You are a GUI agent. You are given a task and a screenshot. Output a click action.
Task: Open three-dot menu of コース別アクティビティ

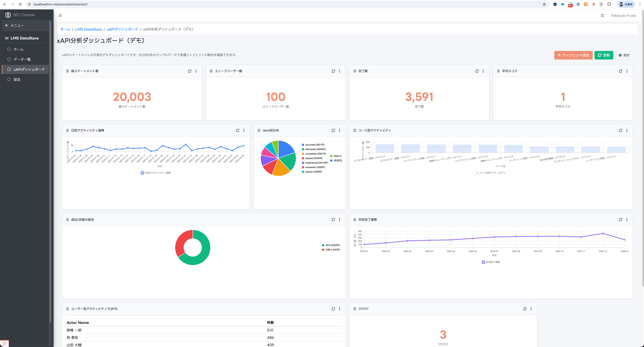coord(627,130)
